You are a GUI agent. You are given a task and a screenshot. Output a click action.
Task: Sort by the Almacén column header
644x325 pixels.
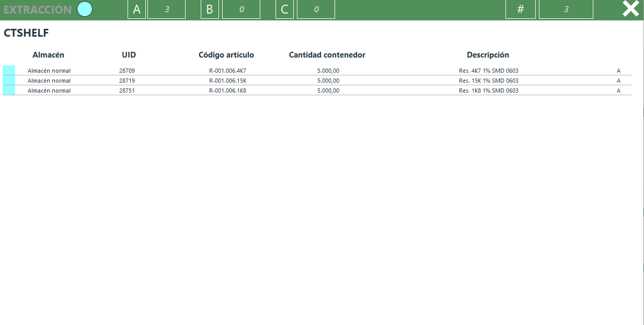coord(48,55)
